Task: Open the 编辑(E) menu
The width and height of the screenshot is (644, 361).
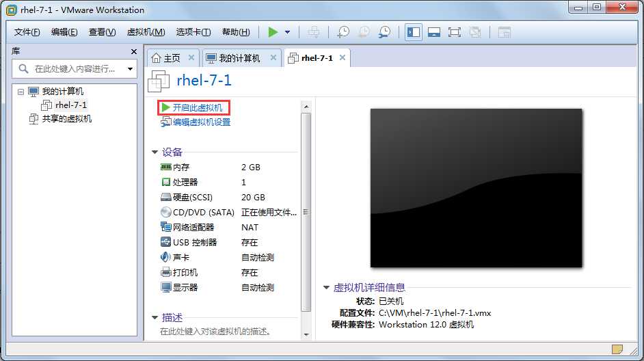Action: 64,32
